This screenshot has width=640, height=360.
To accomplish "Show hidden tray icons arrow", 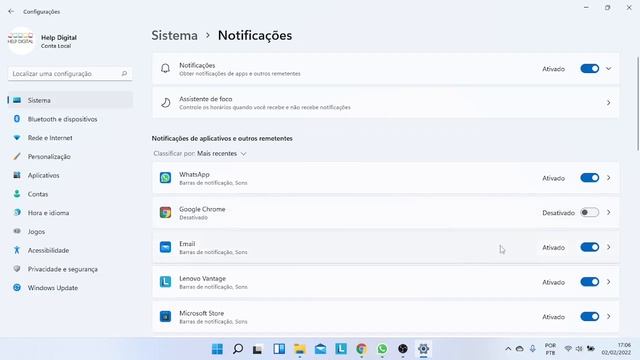I will click(x=508, y=349).
